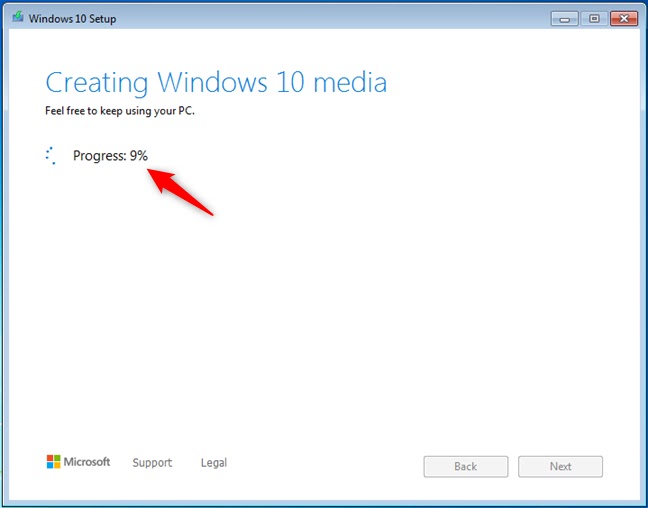Open the Support link
The width and height of the screenshot is (648, 508).
click(x=152, y=463)
